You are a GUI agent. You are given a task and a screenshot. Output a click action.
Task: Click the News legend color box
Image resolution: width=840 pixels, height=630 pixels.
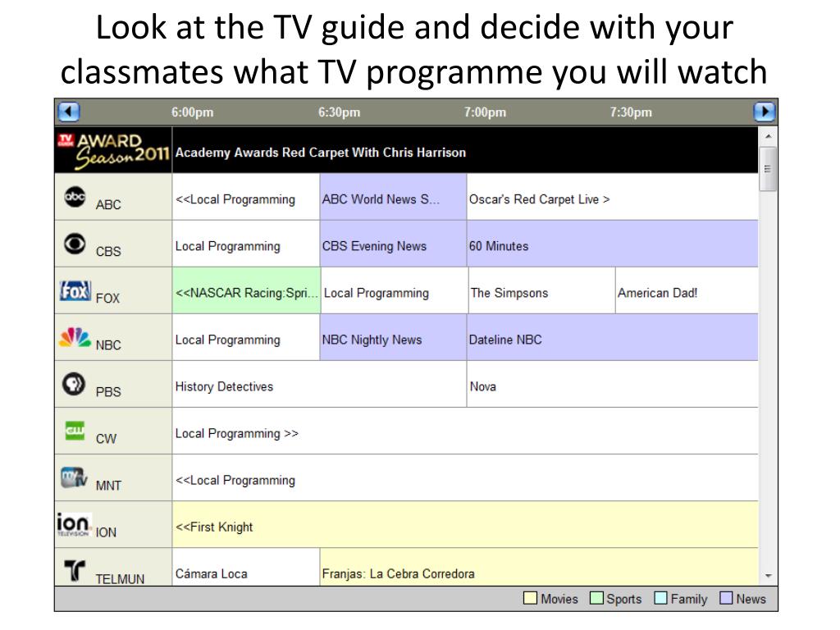tap(727, 598)
